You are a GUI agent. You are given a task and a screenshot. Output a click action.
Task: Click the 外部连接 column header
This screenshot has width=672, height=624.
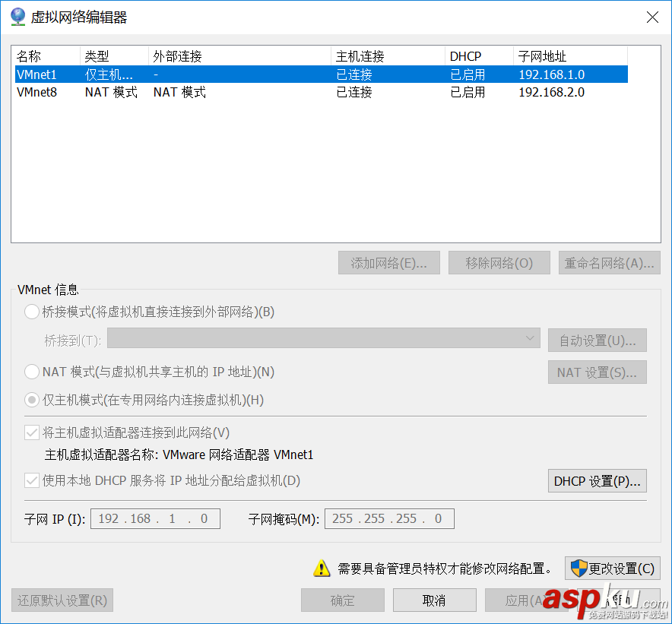point(239,56)
